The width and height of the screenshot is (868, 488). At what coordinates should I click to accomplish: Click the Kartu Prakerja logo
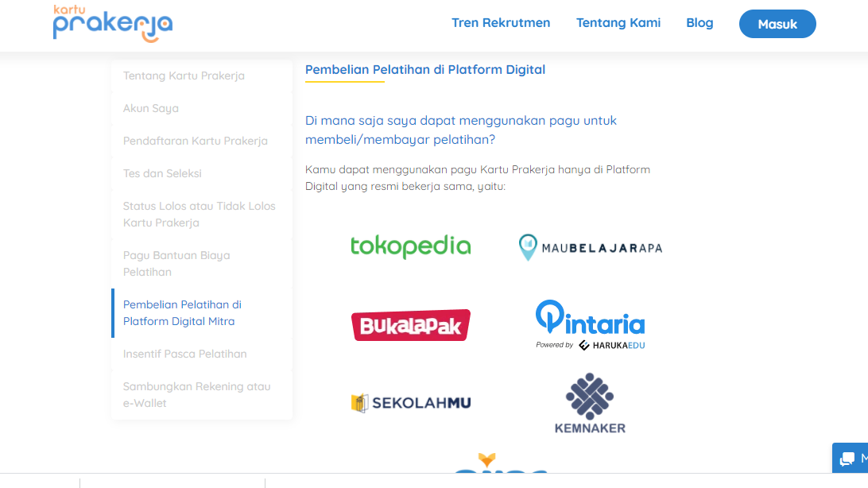click(x=113, y=24)
